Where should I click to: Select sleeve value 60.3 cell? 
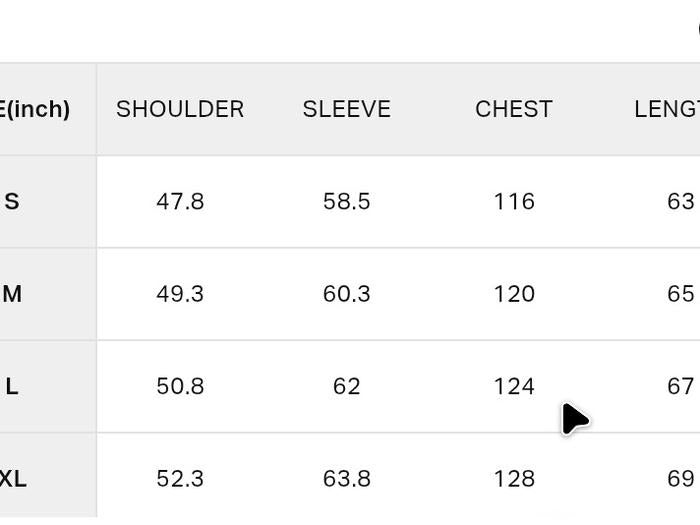[x=347, y=294]
